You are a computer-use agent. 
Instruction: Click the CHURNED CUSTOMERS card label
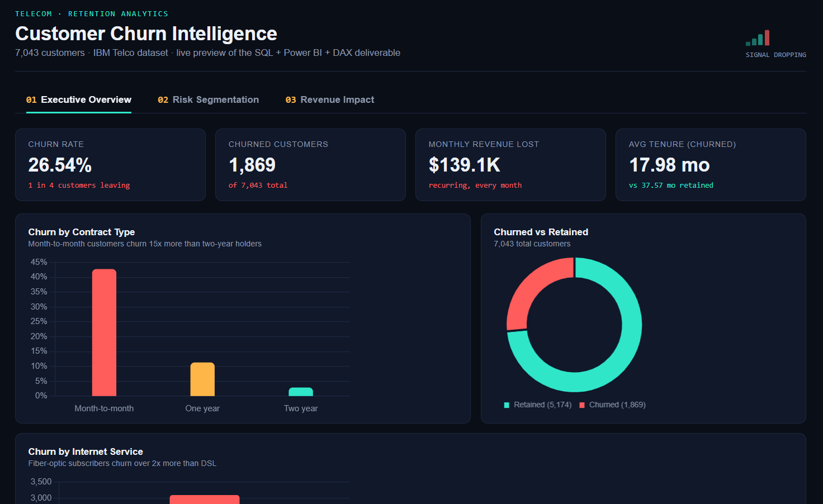tap(278, 144)
